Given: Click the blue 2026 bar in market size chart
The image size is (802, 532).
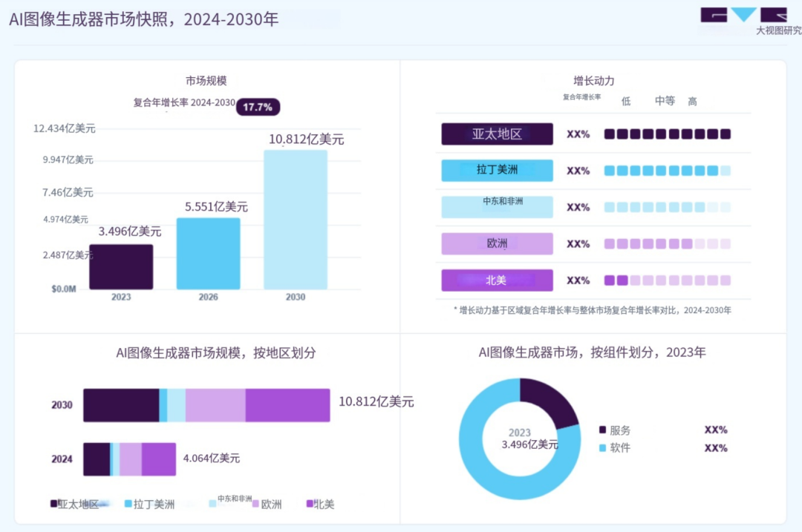Looking at the screenshot, I should pyautogui.click(x=208, y=254).
